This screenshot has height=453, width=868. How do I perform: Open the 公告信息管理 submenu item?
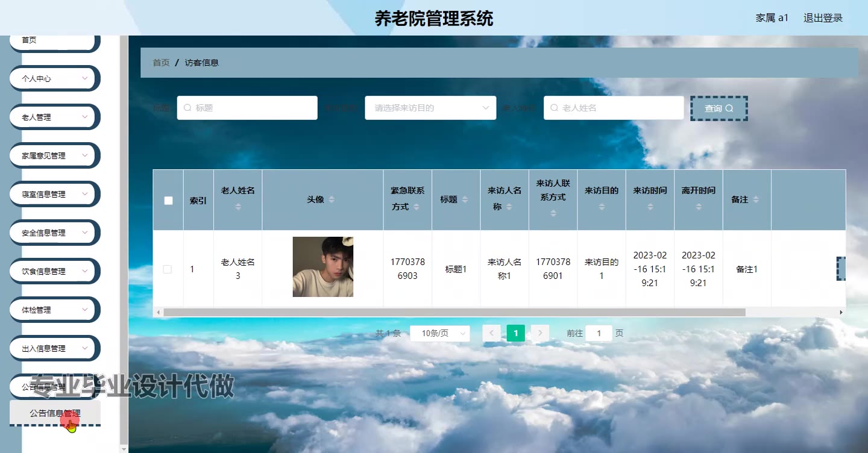[55, 413]
